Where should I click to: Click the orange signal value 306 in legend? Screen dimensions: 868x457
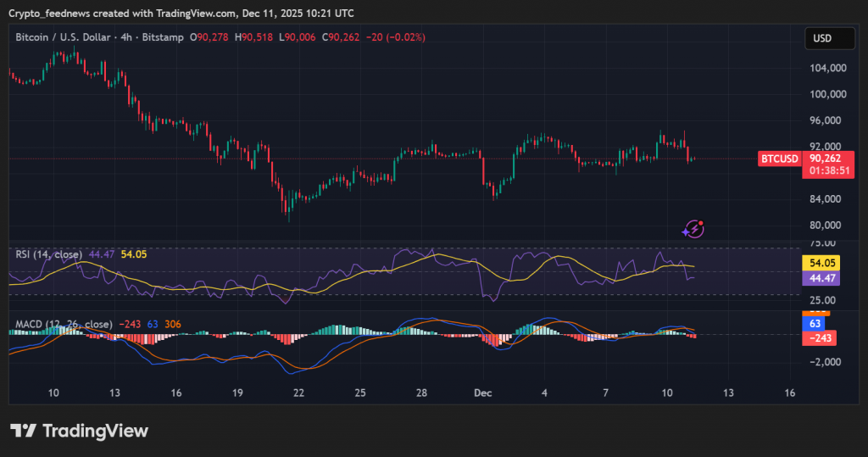point(173,324)
